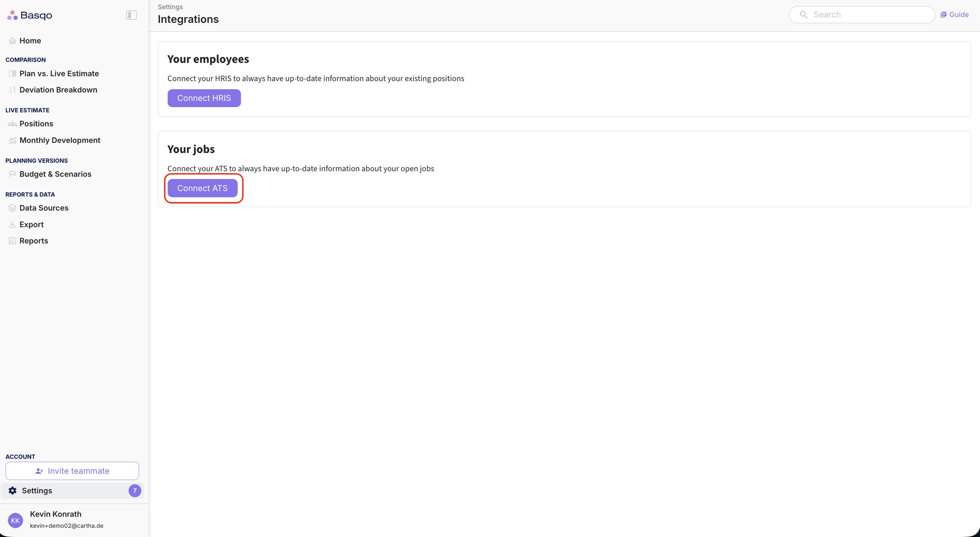The height and width of the screenshot is (537, 980).
Task: Click the user name Kevin Konrath
Action: (56, 514)
